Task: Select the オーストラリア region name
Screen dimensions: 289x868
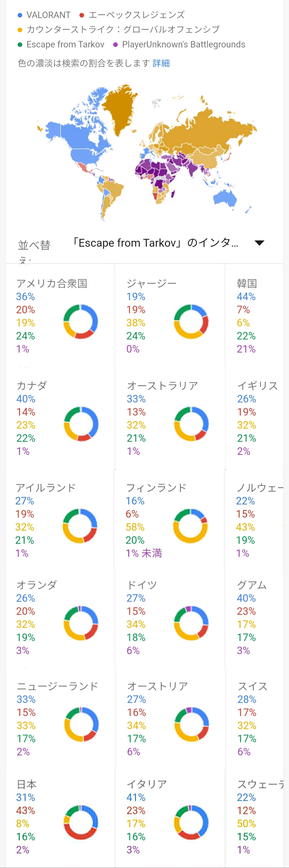Action: pyautogui.click(x=162, y=386)
